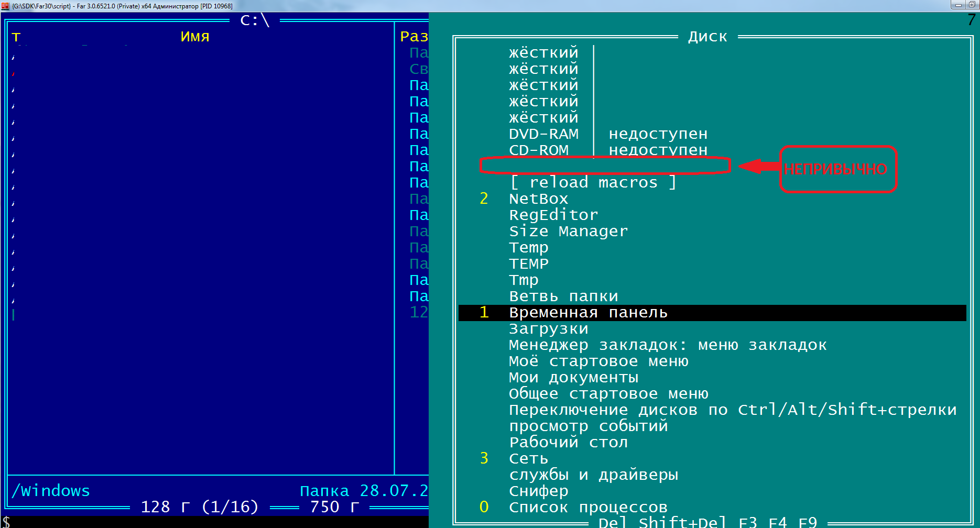
Task: Open Рабочий стол entry
Action: [x=568, y=443]
